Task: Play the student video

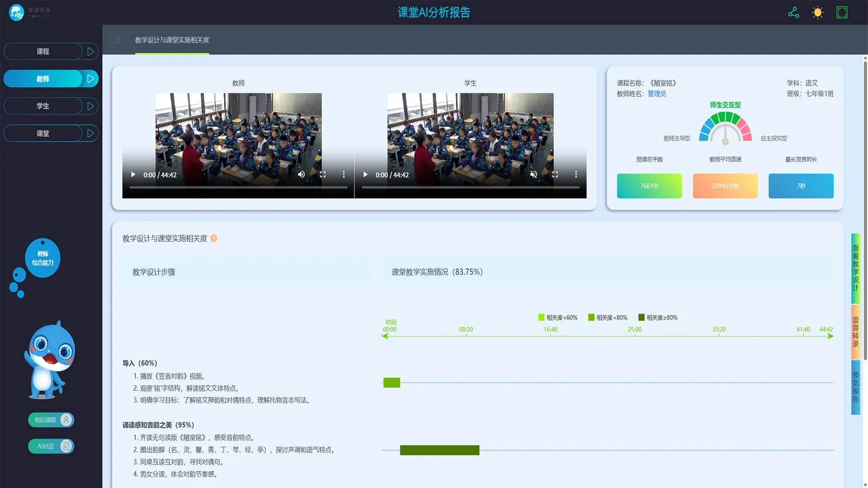Action: (365, 175)
